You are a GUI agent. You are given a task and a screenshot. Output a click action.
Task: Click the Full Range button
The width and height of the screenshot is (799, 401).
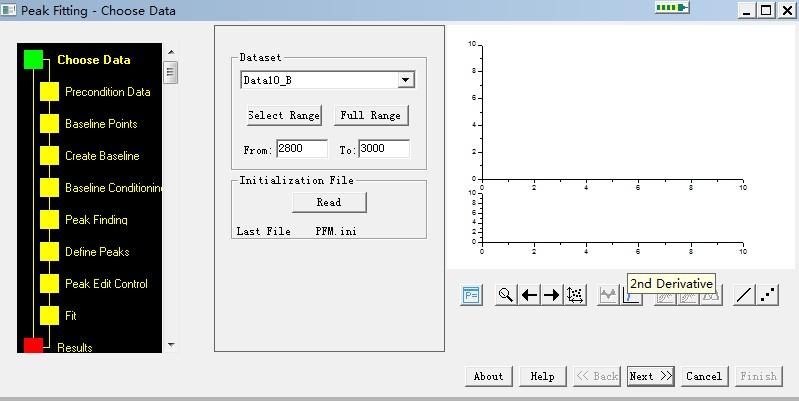click(371, 115)
